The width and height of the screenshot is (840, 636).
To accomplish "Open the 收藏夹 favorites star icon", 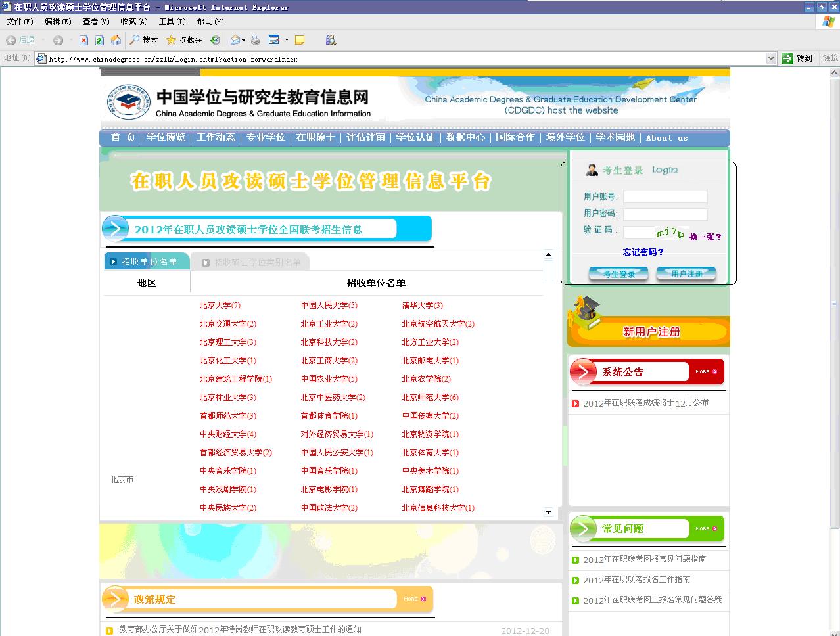I will [x=172, y=40].
